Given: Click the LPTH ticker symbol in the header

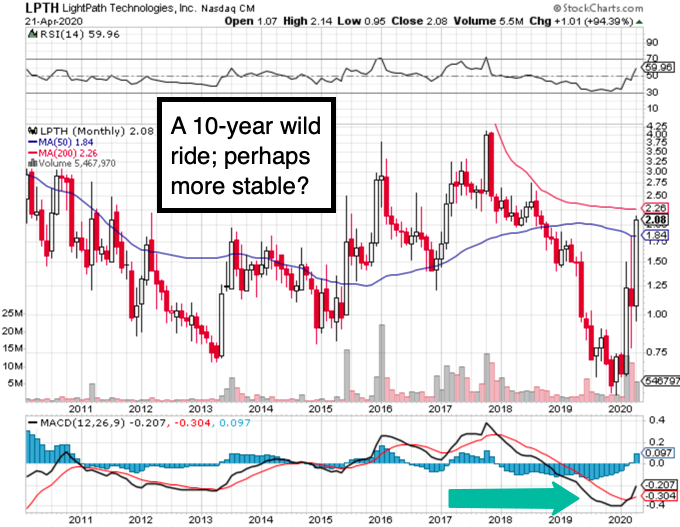Looking at the screenshot, I should [42, 8].
